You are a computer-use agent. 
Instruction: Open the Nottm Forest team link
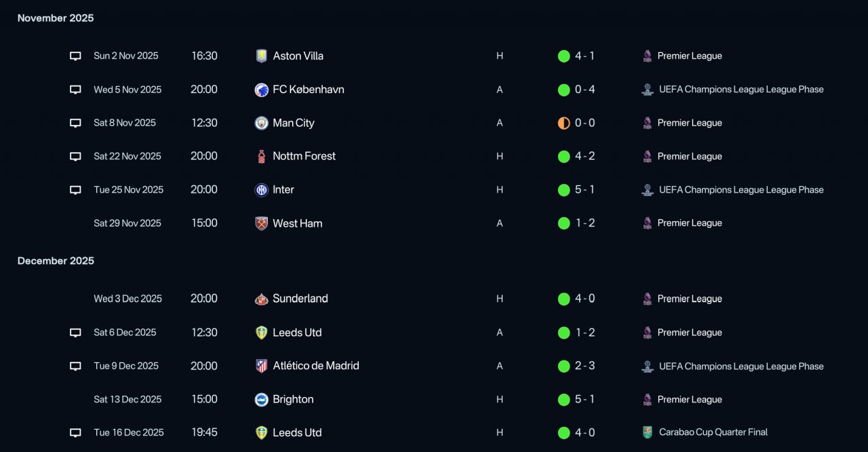pyautogui.click(x=304, y=156)
